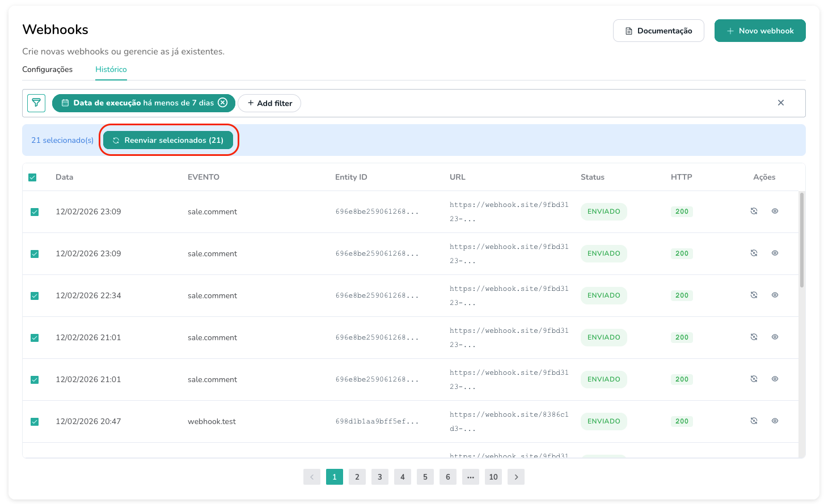
Task: Uncheck the checkbox on the webhook.test row
Action: tap(34, 421)
